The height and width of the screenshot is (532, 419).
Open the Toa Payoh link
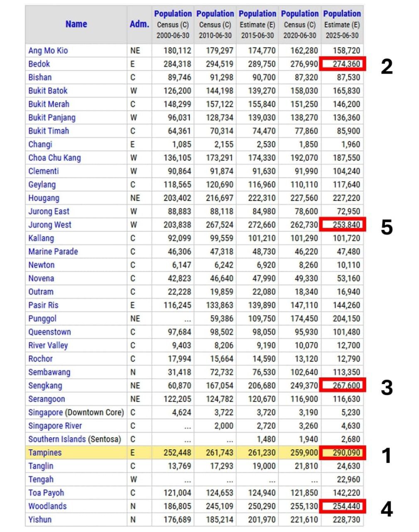[x=46, y=493]
